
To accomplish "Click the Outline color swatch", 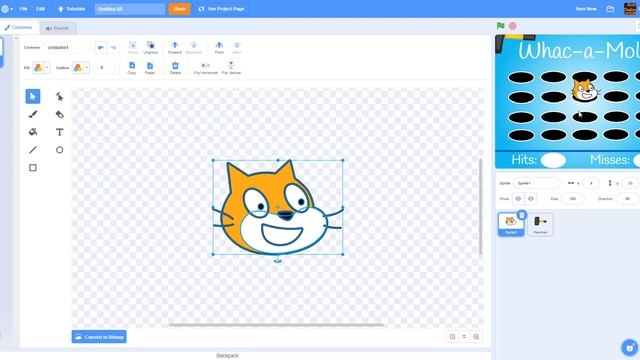I will coord(78,68).
